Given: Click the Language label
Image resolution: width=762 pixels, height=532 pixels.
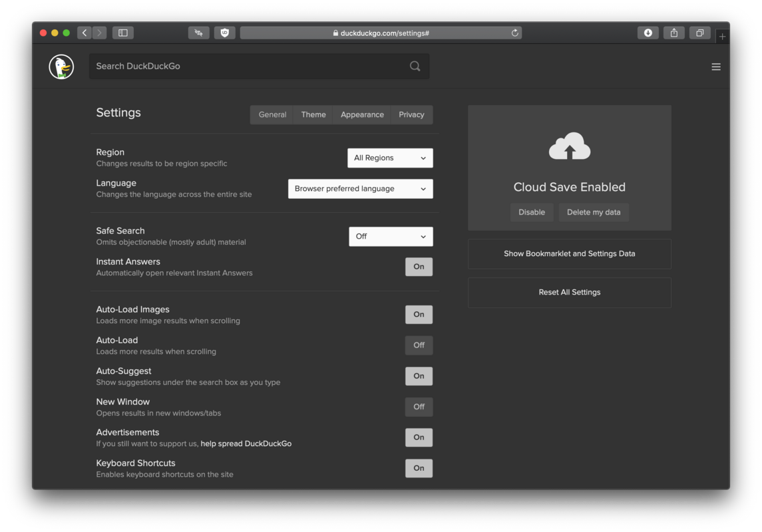Looking at the screenshot, I should click(x=116, y=183).
